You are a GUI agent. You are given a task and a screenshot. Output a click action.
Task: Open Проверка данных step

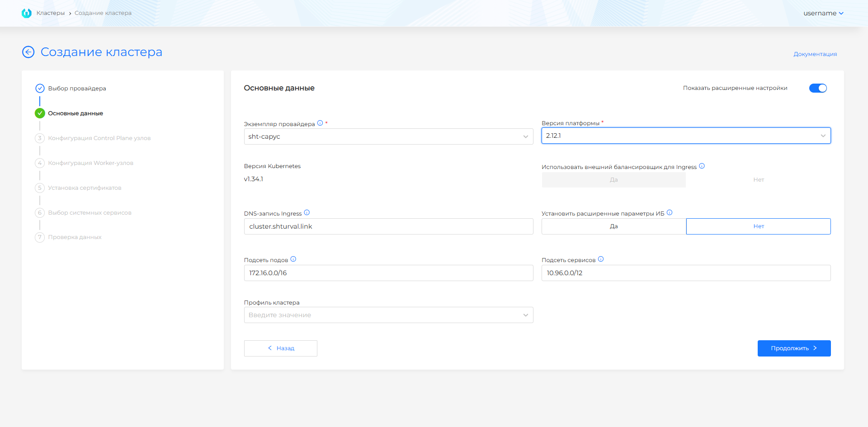75,237
